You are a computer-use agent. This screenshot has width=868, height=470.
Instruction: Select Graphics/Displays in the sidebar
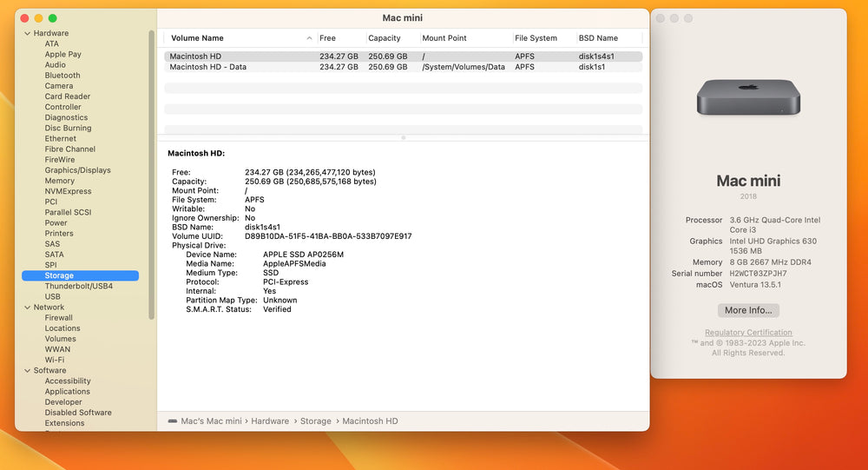77,170
